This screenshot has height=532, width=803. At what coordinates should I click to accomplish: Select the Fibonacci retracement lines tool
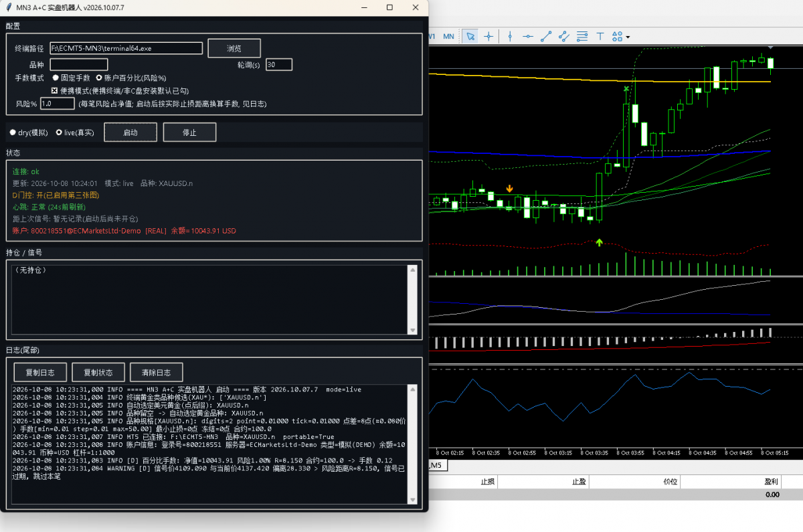[x=582, y=36]
